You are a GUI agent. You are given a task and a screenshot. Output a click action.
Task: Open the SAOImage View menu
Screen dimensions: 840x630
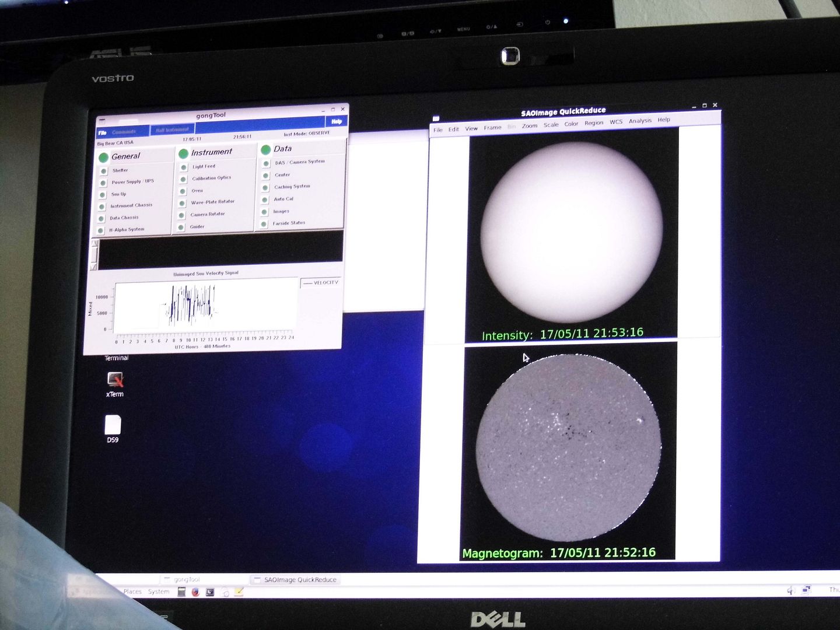tap(471, 128)
